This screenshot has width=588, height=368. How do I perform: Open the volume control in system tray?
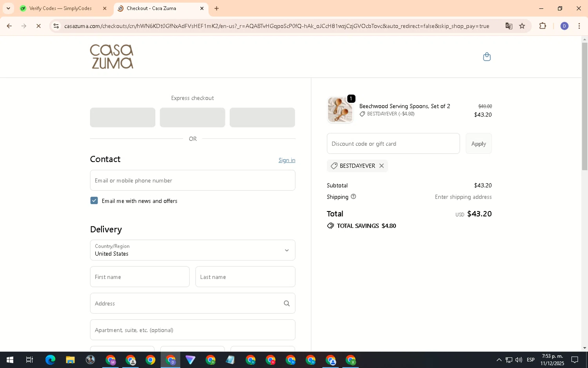[x=519, y=360]
